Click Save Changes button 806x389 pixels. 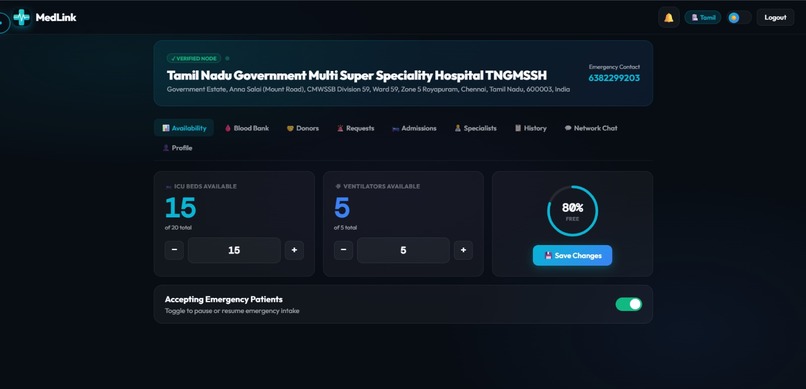(572, 255)
